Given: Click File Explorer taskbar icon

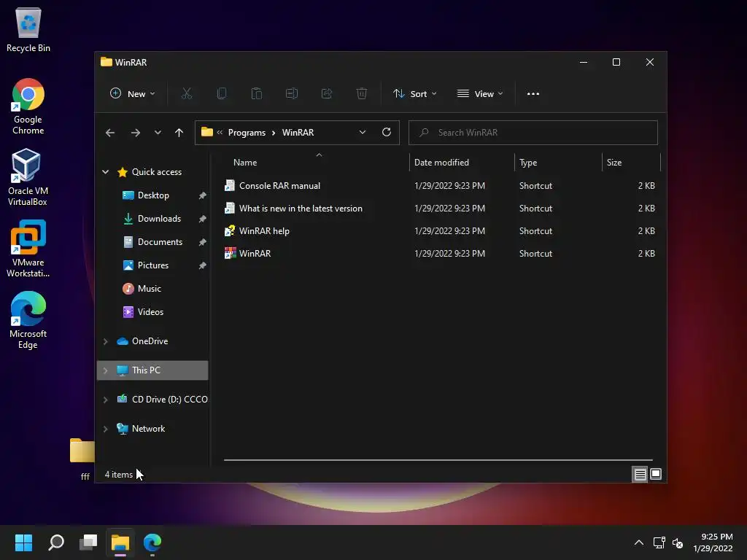Looking at the screenshot, I should [x=120, y=542].
